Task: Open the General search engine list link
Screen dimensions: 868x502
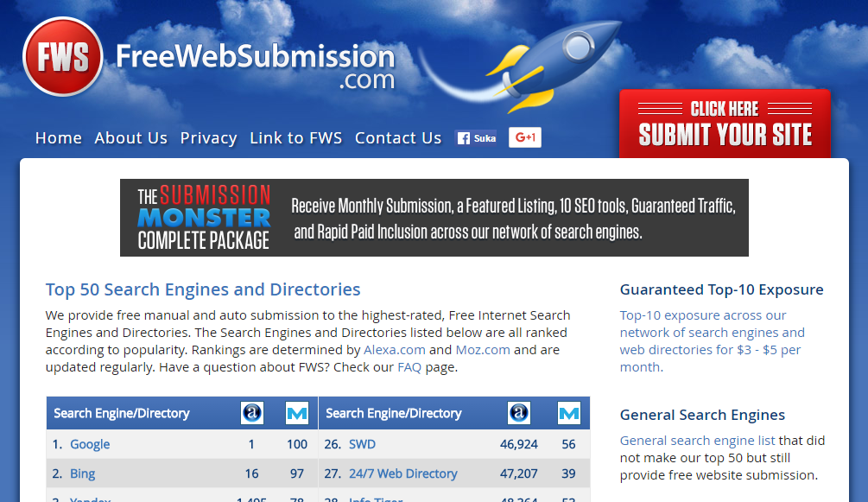Action: (x=698, y=441)
